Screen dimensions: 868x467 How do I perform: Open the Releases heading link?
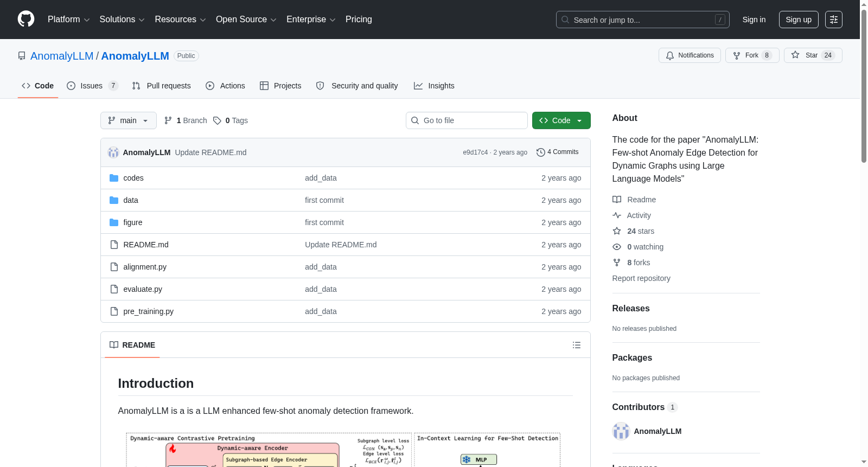tap(631, 308)
